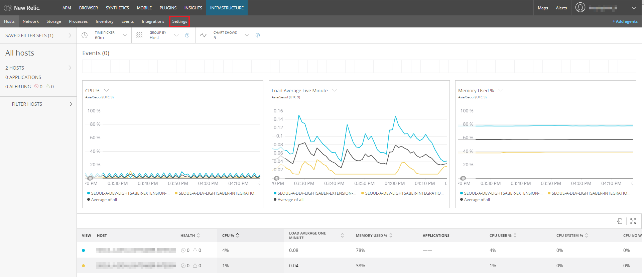Click the export table icon

(x=620, y=221)
